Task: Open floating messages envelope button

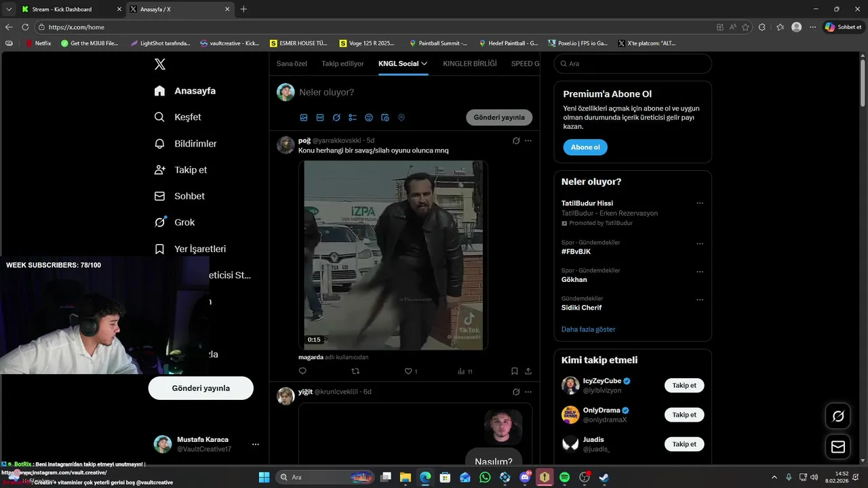Action: [838, 447]
